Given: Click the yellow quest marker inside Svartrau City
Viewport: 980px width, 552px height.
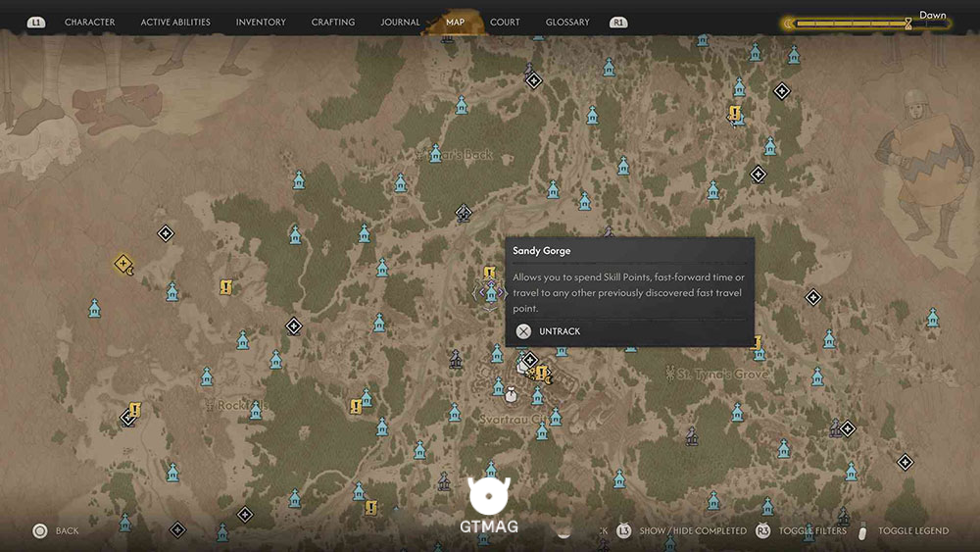Looking at the screenshot, I should [542, 374].
